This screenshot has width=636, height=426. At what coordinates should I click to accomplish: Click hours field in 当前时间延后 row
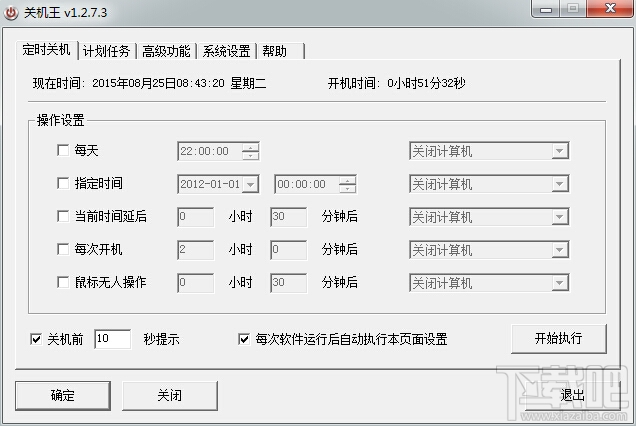pyautogui.click(x=196, y=217)
